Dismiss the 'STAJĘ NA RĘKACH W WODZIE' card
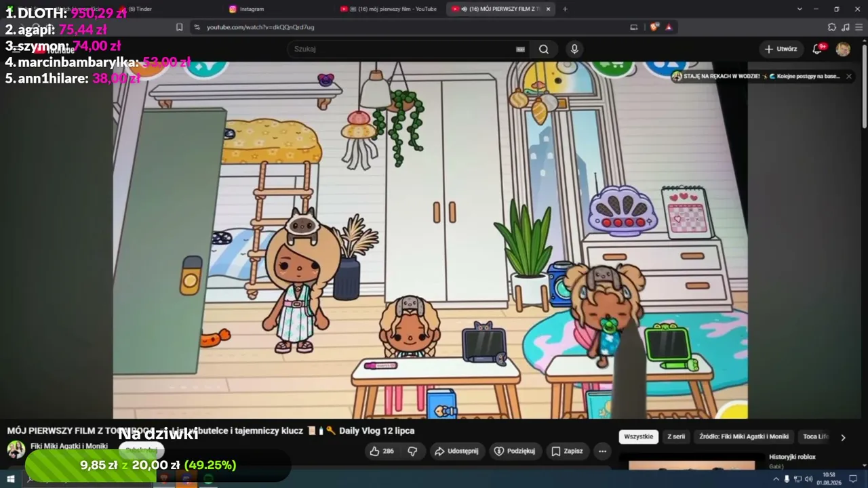 (848, 77)
